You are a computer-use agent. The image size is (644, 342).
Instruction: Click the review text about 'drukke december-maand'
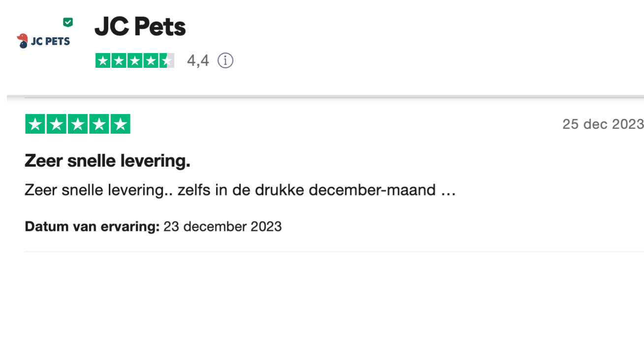tap(240, 190)
